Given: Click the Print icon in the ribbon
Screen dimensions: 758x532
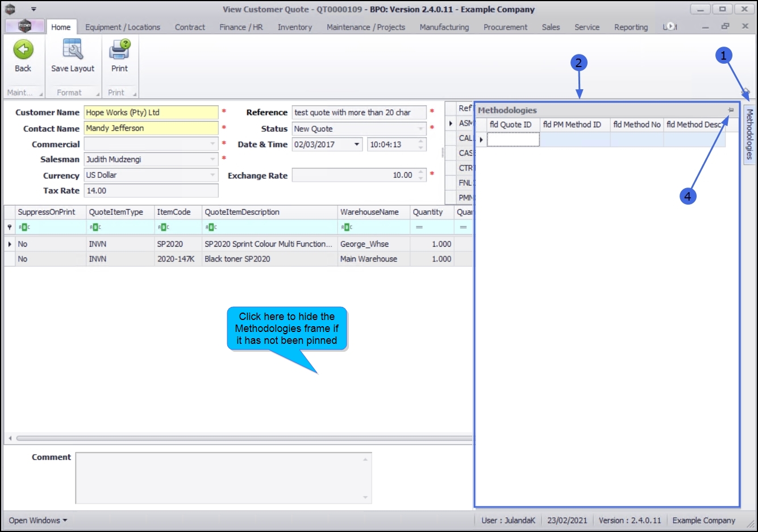Looking at the screenshot, I should [120, 49].
